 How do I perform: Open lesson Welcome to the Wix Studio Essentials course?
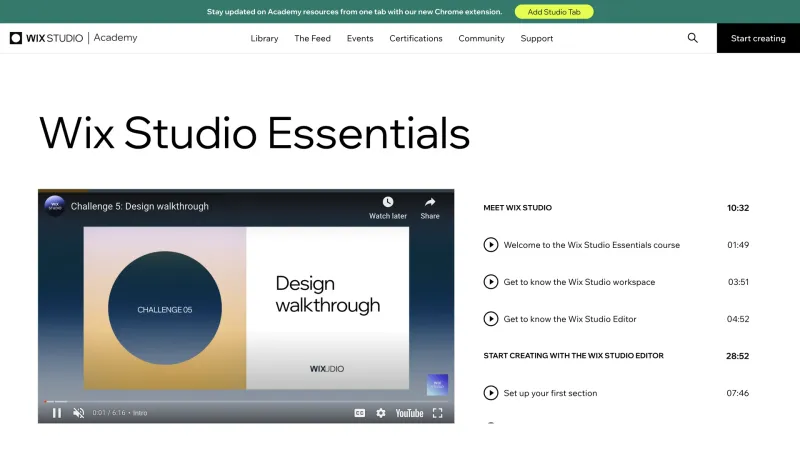(592, 245)
